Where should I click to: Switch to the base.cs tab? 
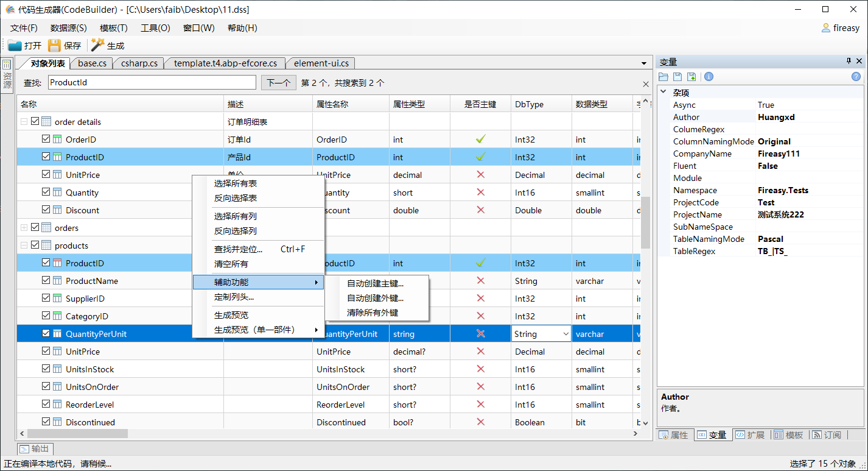(92, 63)
